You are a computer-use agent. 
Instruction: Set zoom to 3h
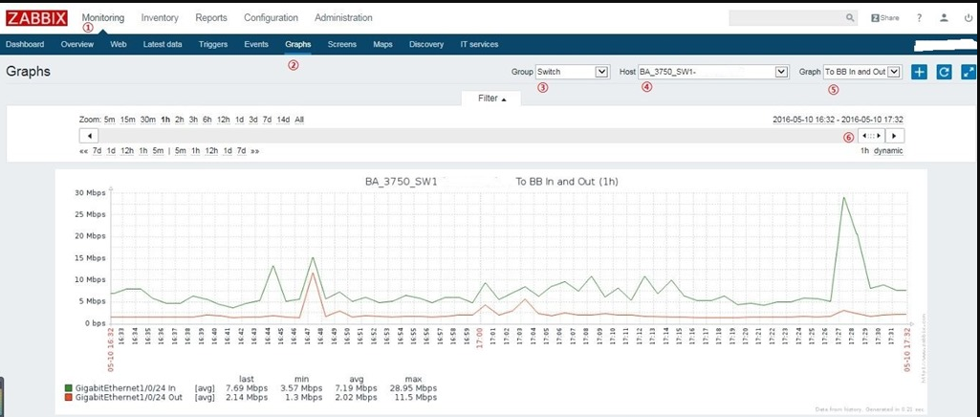pyautogui.click(x=193, y=120)
